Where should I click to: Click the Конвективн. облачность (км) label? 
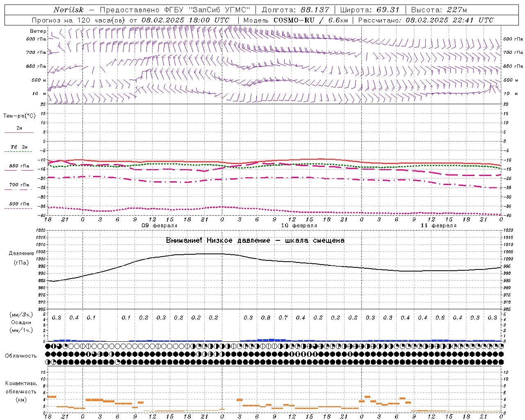(21, 391)
